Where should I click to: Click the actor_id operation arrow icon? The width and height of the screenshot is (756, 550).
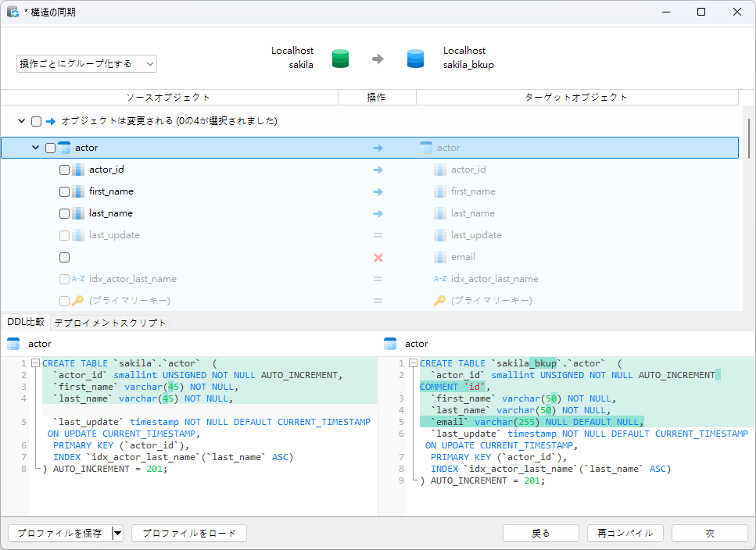click(378, 170)
